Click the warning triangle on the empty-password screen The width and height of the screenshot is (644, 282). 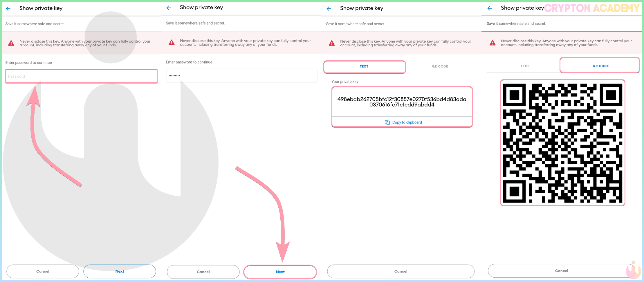click(11, 43)
